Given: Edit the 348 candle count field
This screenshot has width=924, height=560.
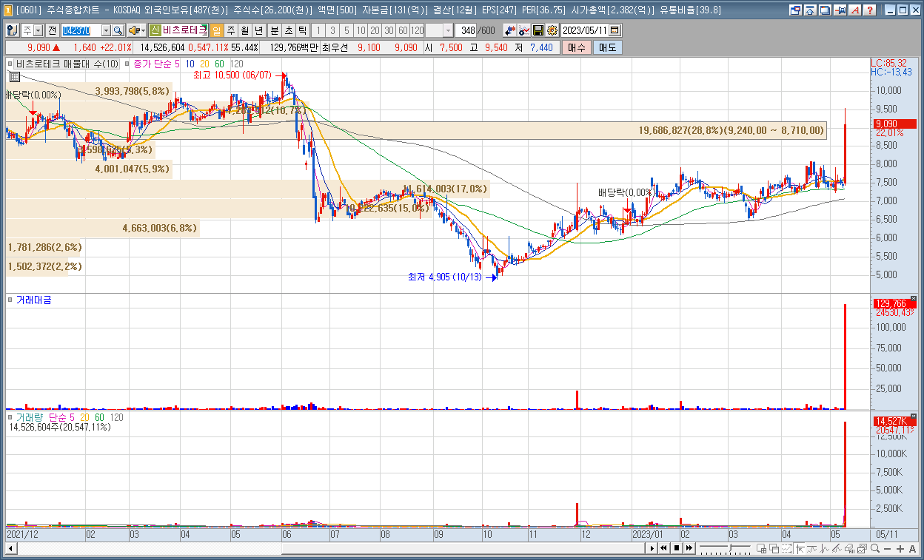Looking at the screenshot, I should (467, 30).
